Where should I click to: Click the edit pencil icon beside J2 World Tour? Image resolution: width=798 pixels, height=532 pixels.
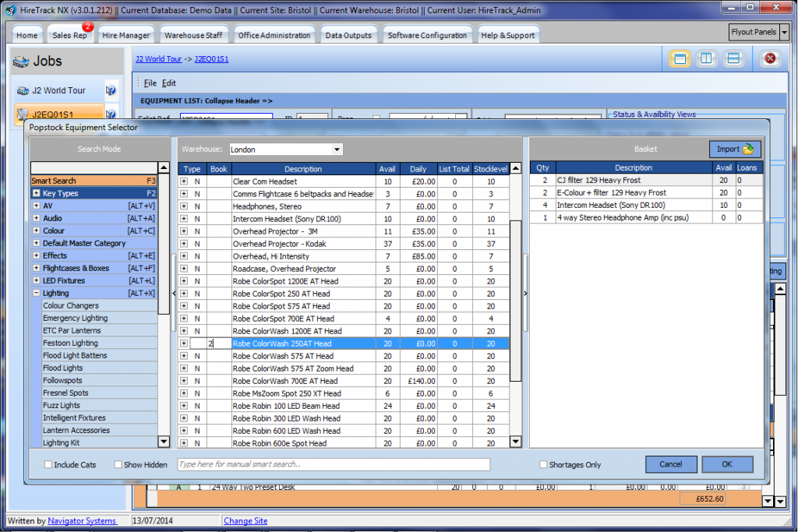[x=110, y=90]
